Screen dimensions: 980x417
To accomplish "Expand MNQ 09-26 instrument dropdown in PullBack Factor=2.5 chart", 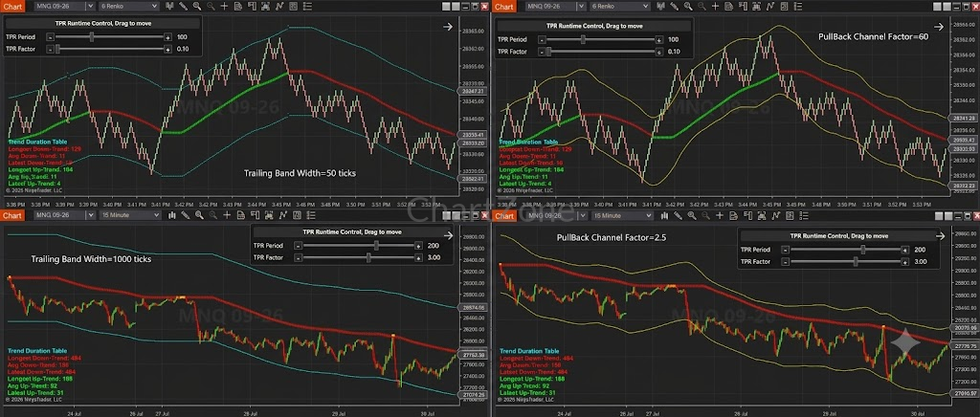I will point(583,215).
